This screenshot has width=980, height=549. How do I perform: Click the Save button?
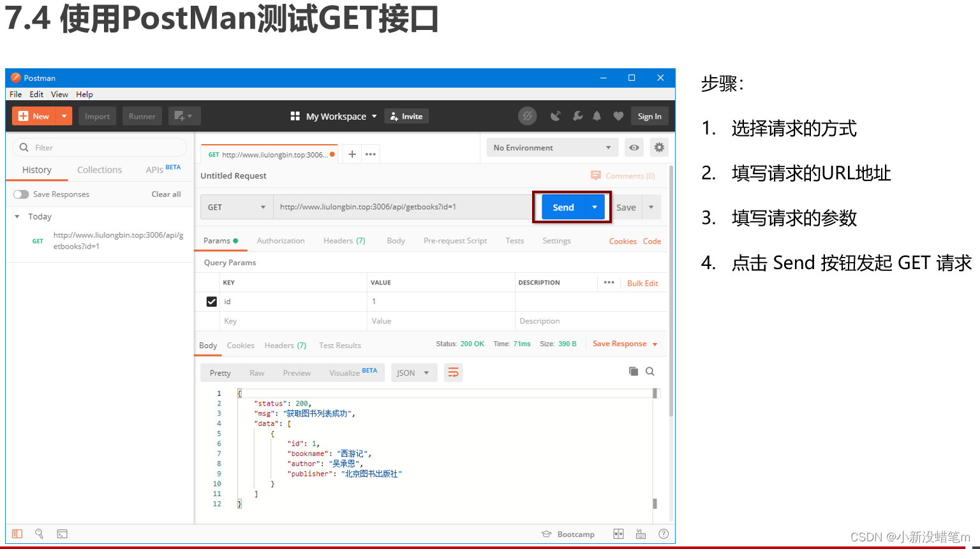pos(626,207)
